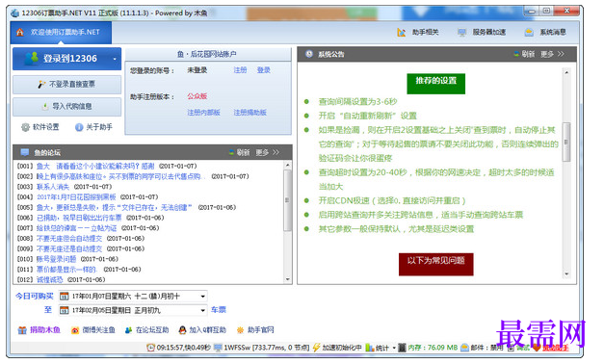The height and width of the screenshot is (364, 604).
Task: Open the 服务器加速 toolbar menu
Action: [x=482, y=32]
